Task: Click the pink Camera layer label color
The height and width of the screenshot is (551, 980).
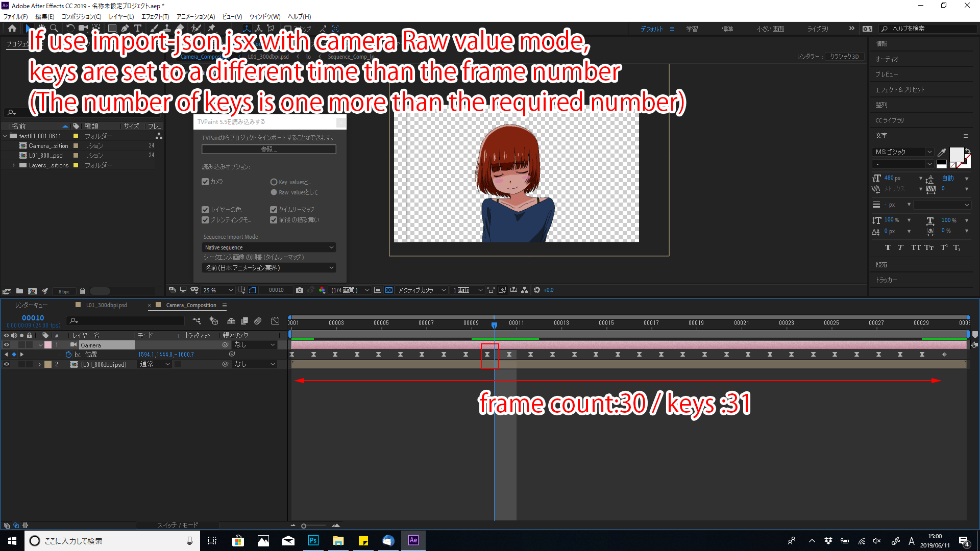Action: (x=48, y=345)
